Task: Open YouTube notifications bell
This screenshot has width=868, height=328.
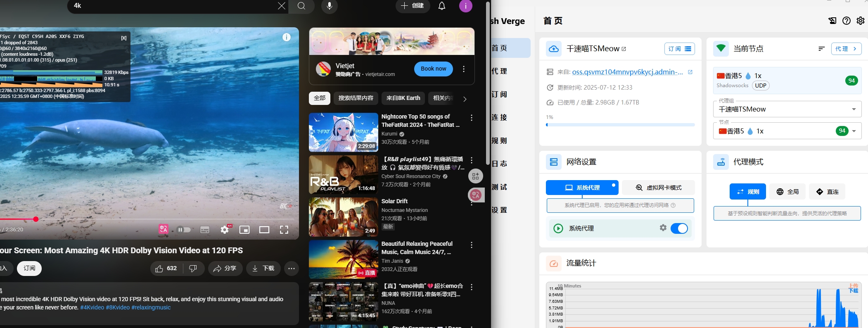Action: [x=442, y=6]
